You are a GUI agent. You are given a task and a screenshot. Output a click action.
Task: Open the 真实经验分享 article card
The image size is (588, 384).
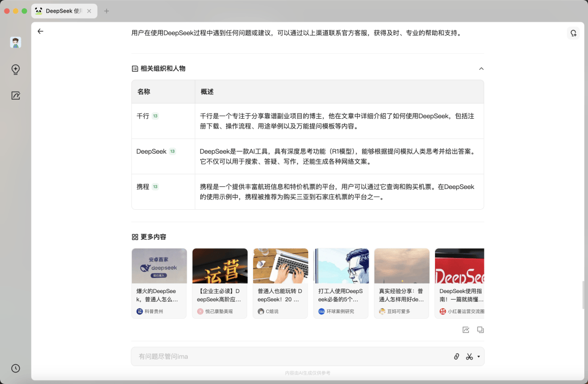tap(402, 283)
